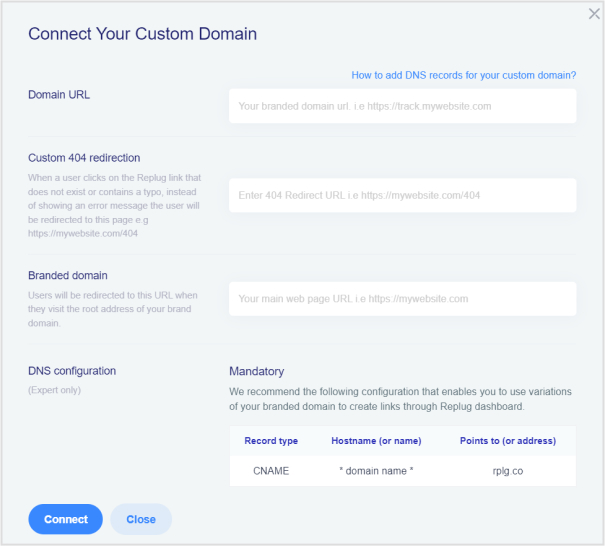Click the 404 Redirect URL input field
605x546 pixels.
tap(402, 195)
